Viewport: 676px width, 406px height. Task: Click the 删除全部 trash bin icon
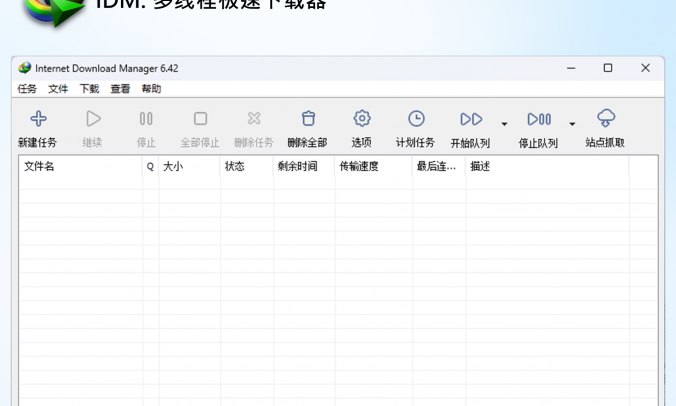coord(308,118)
